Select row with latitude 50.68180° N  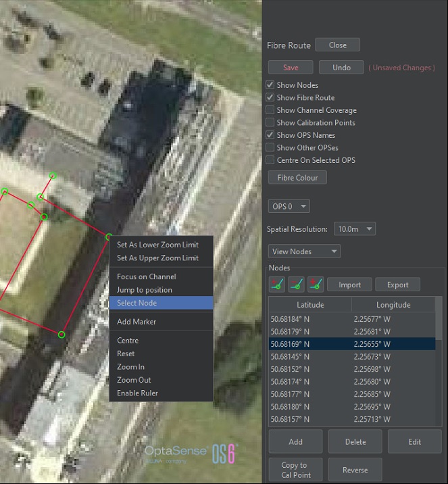[352, 407]
